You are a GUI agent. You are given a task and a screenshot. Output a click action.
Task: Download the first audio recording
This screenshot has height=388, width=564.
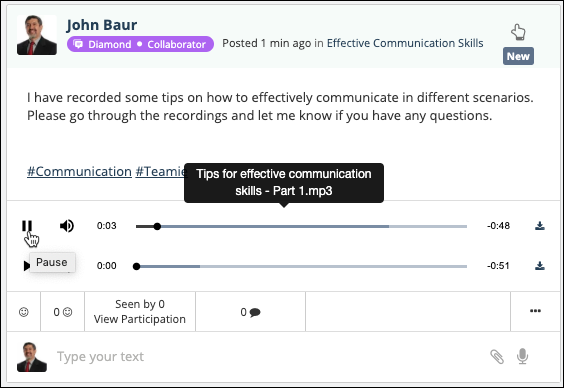(x=540, y=226)
